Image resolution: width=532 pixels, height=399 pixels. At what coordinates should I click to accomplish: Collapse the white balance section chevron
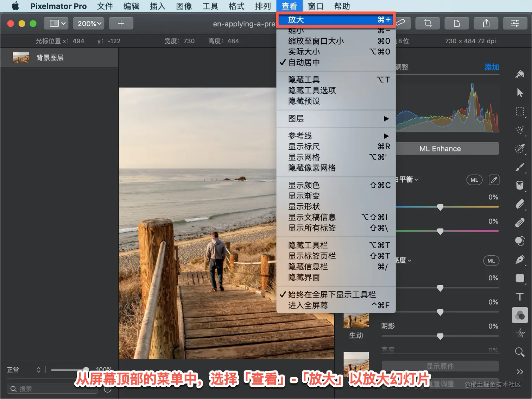click(x=416, y=180)
